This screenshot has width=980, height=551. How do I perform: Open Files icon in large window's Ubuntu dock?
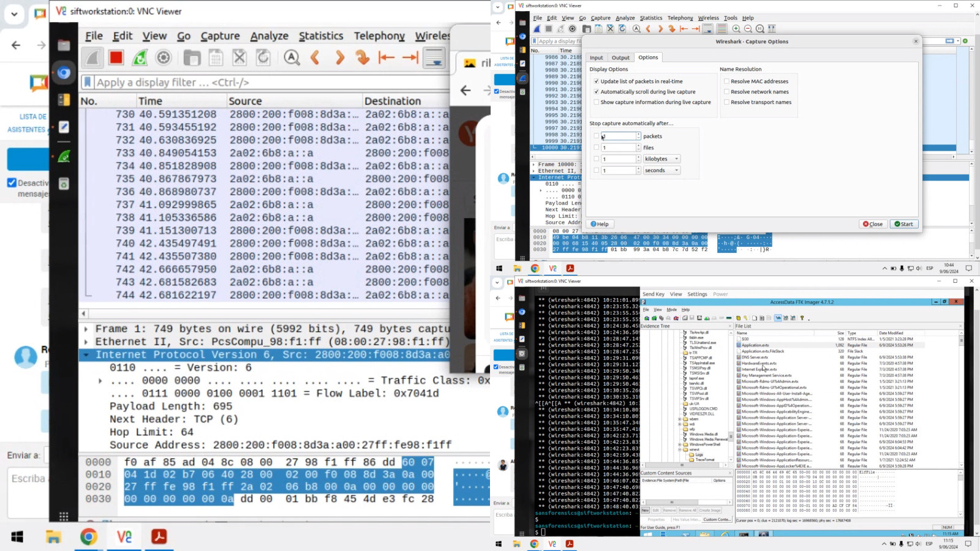(64, 45)
